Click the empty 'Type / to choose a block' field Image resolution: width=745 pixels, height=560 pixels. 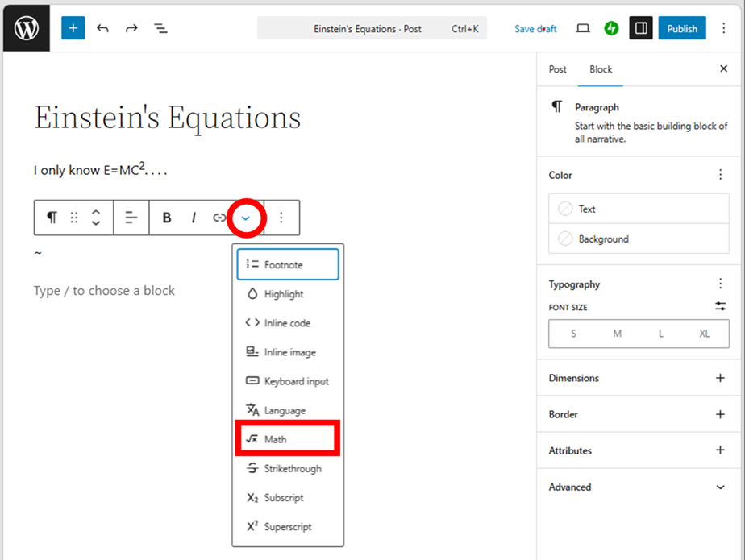[x=104, y=291]
